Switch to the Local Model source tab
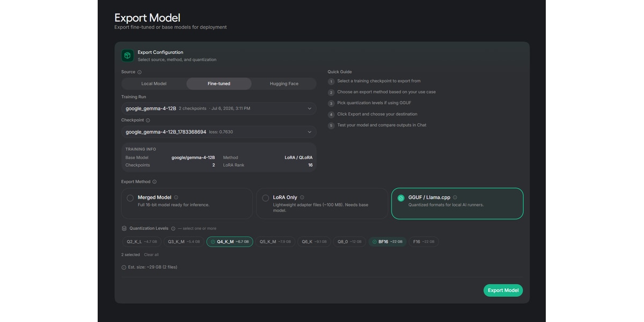This screenshot has height=322, width=644. coord(154,84)
